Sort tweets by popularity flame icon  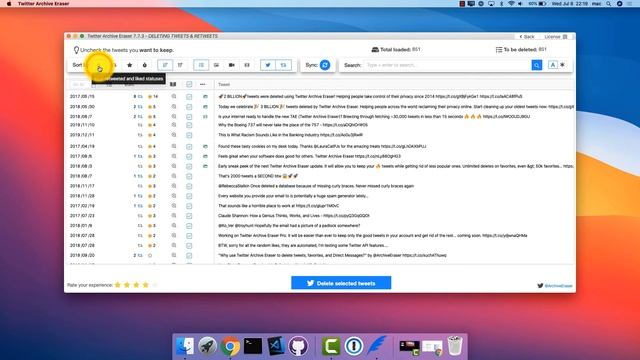click(x=144, y=65)
